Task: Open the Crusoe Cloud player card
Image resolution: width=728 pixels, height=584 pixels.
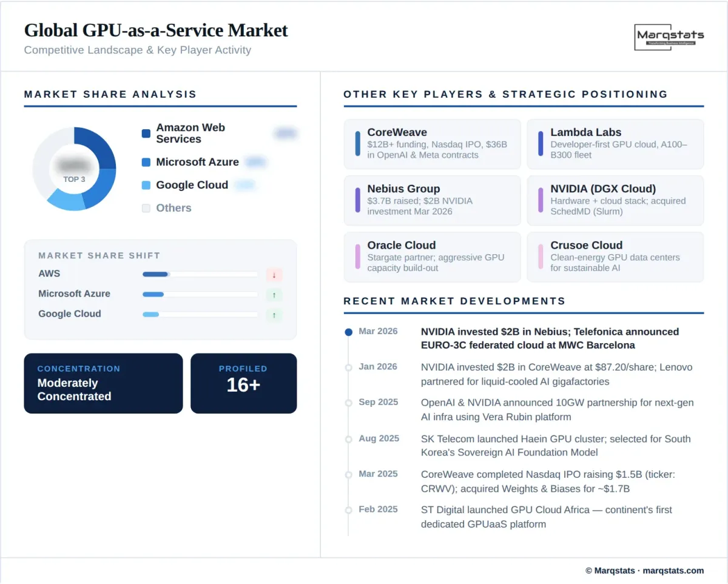Action: (x=615, y=257)
